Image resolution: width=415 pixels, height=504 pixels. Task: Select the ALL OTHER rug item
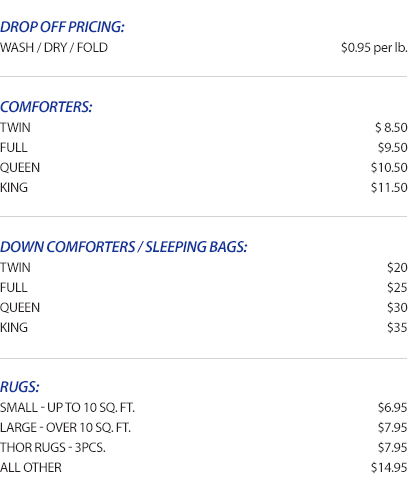[31, 468]
